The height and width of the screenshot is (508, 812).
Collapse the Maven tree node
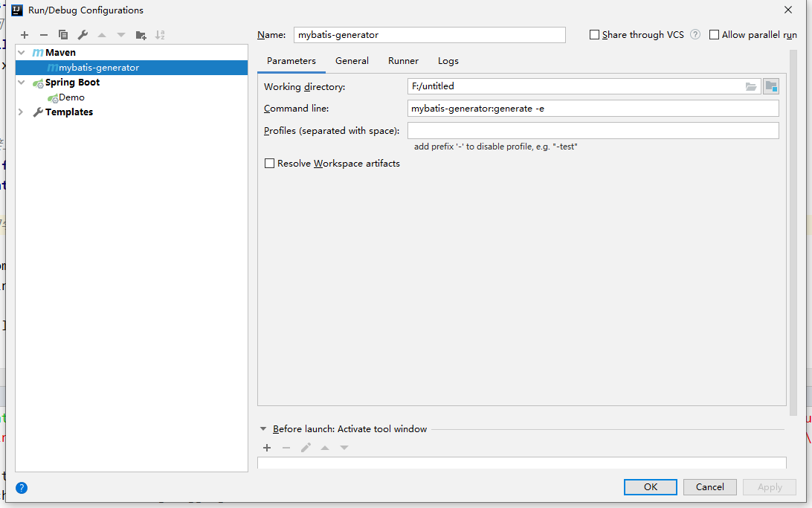click(22, 52)
